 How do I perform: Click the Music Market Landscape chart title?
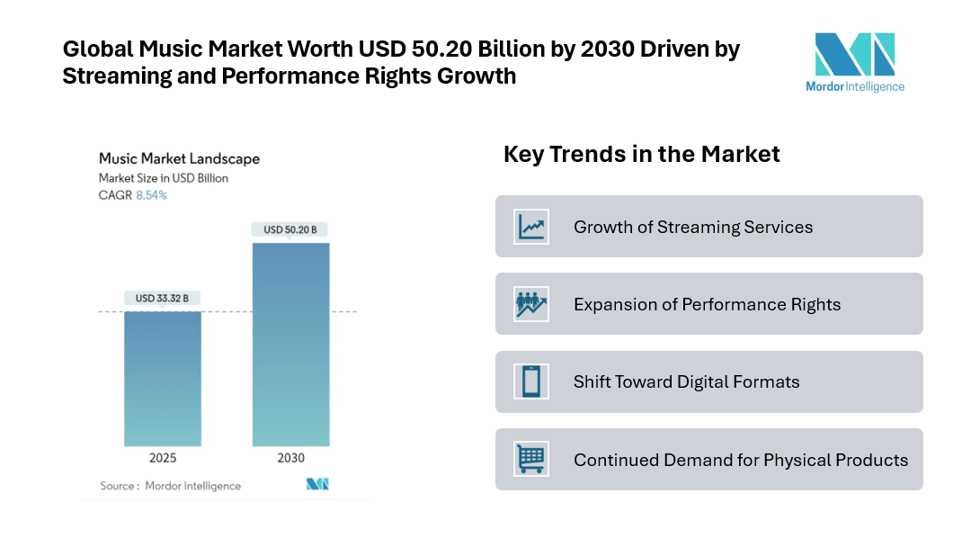coord(179,158)
